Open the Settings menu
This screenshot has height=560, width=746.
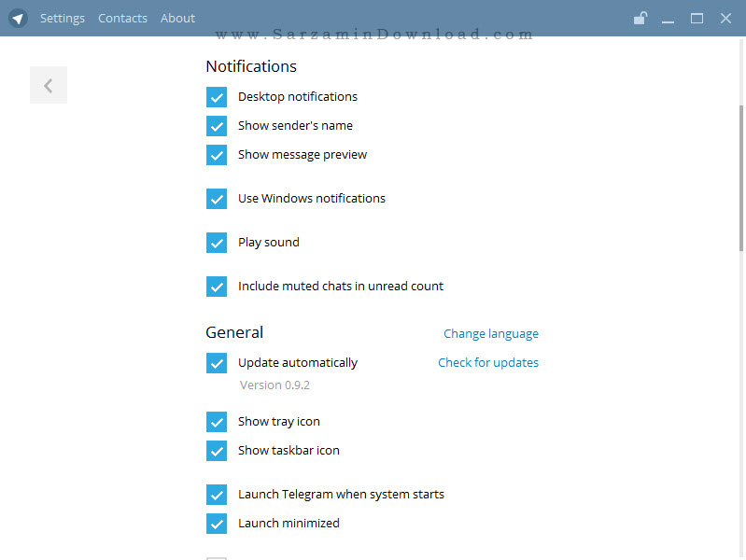pos(63,18)
